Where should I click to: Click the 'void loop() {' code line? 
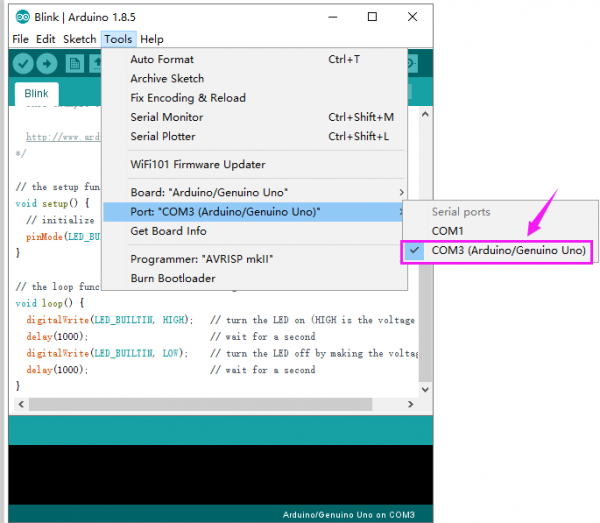[50, 303]
